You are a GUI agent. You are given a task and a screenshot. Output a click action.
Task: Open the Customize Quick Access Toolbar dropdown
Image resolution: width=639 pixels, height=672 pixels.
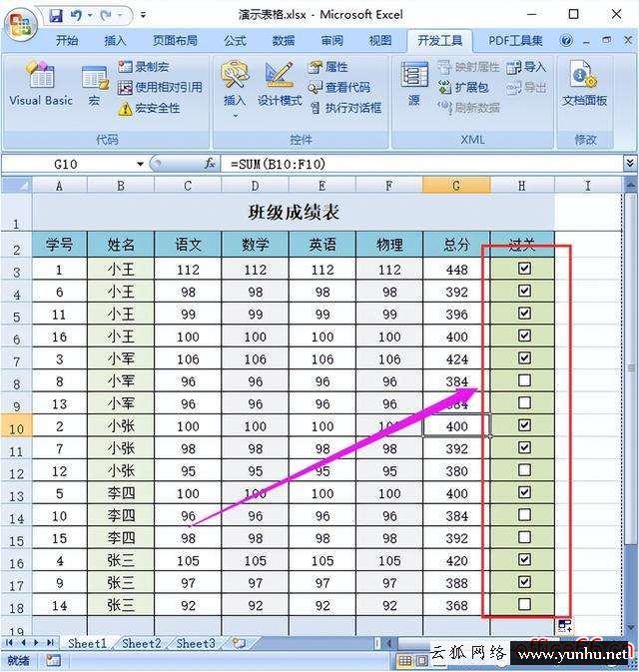tap(143, 15)
